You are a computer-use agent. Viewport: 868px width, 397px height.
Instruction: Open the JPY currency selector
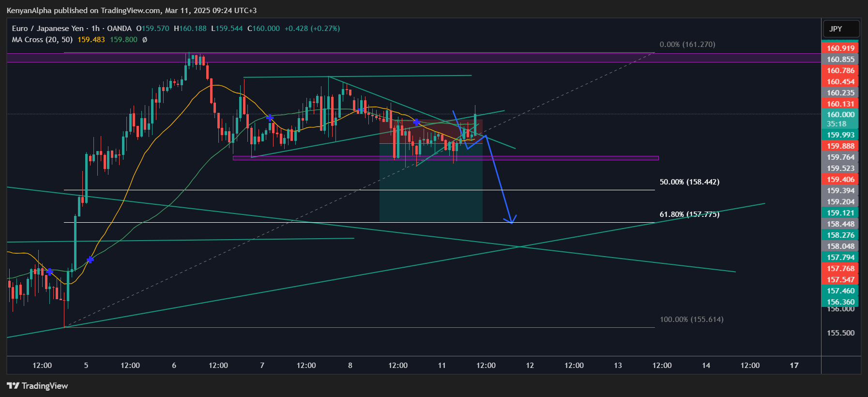(841, 29)
